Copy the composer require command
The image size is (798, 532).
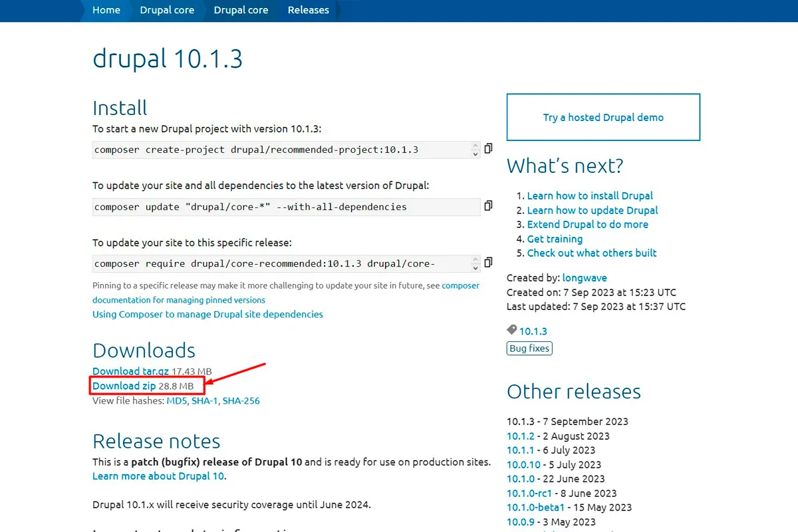pyautogui.click(x=488, y=262)
